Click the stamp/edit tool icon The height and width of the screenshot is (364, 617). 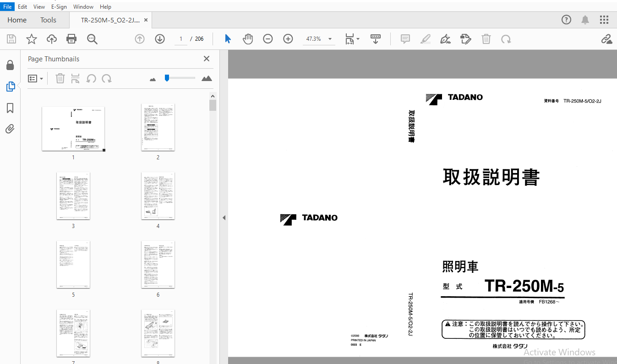coord(465,39)
